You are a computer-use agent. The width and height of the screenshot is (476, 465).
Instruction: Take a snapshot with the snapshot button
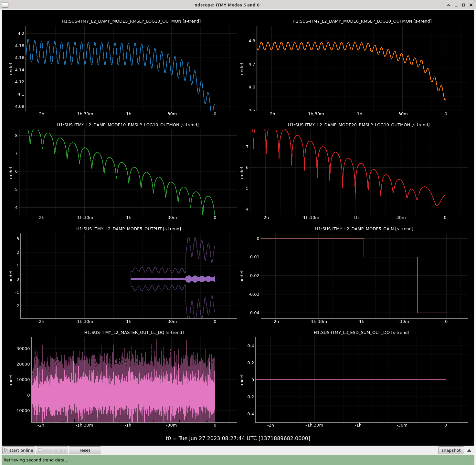click(451, 450)
